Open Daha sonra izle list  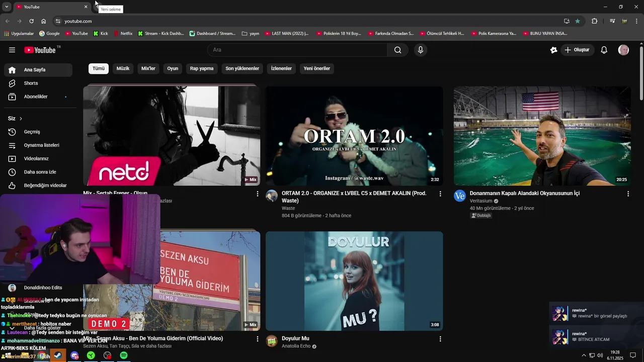pyautogui.click(x=38, y=172)
